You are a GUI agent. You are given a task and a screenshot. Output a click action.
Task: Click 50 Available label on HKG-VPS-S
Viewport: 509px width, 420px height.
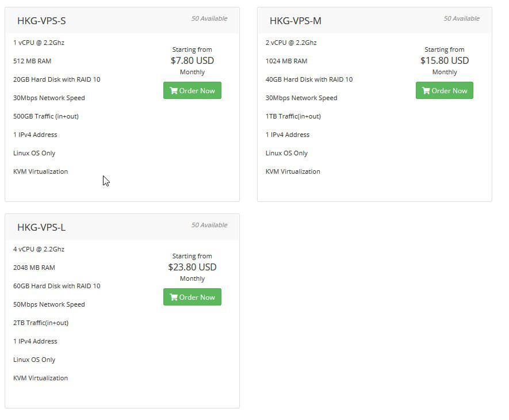click(x=209, y=18)
